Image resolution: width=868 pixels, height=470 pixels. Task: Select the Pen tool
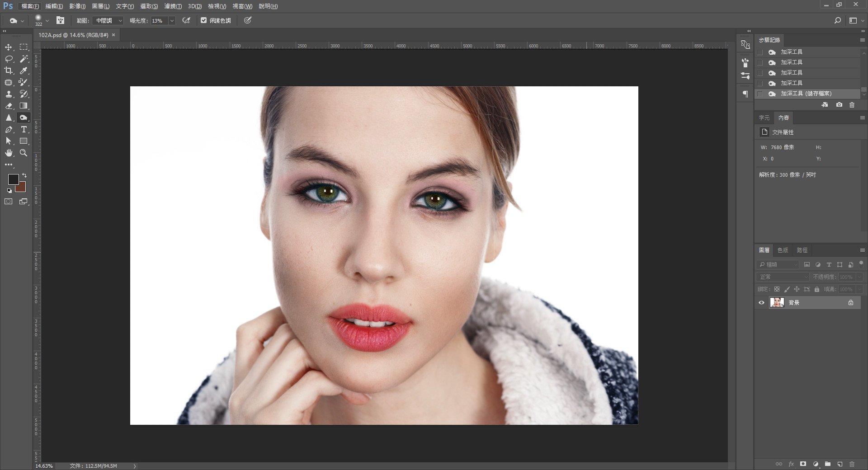(x=9, y=129)
